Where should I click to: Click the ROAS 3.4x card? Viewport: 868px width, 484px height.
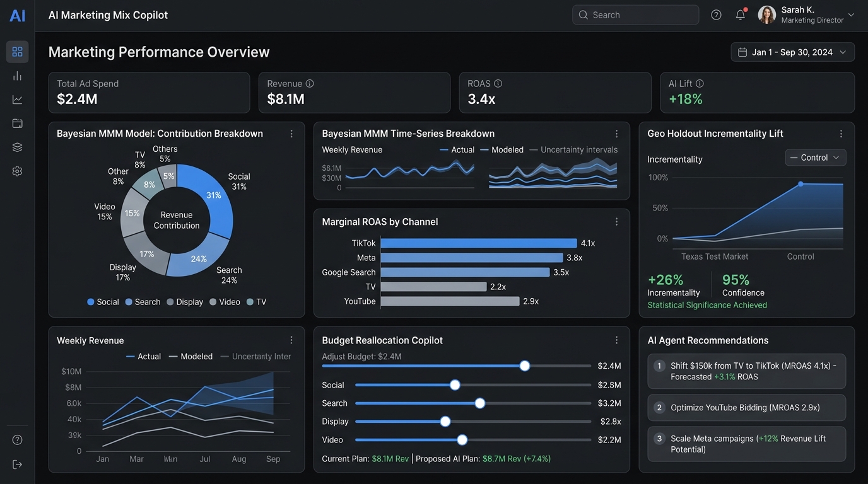tap(555, 93)
